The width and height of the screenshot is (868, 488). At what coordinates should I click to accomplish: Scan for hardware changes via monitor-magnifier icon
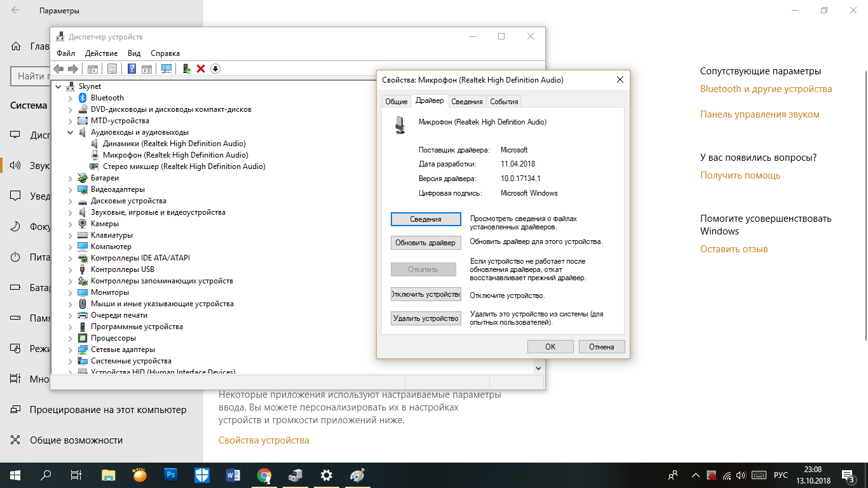pos(166,69)
